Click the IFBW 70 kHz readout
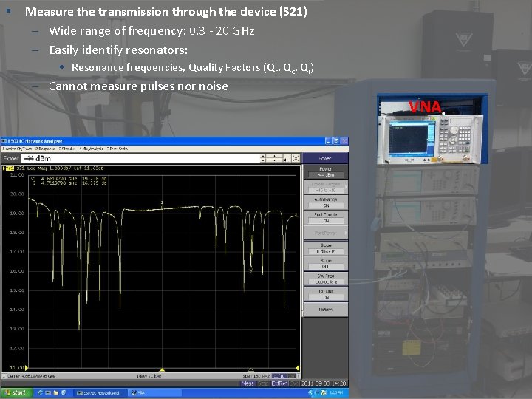 point(149,376)
